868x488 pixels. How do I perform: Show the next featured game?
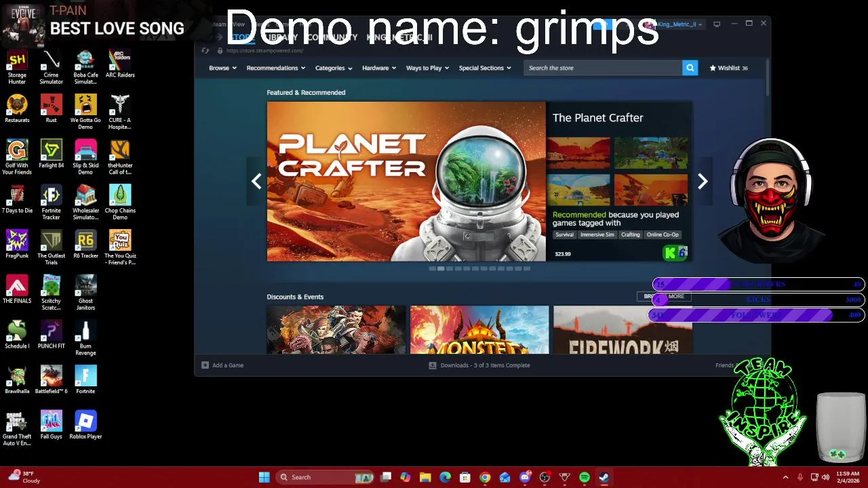click(x=703, y=181)
